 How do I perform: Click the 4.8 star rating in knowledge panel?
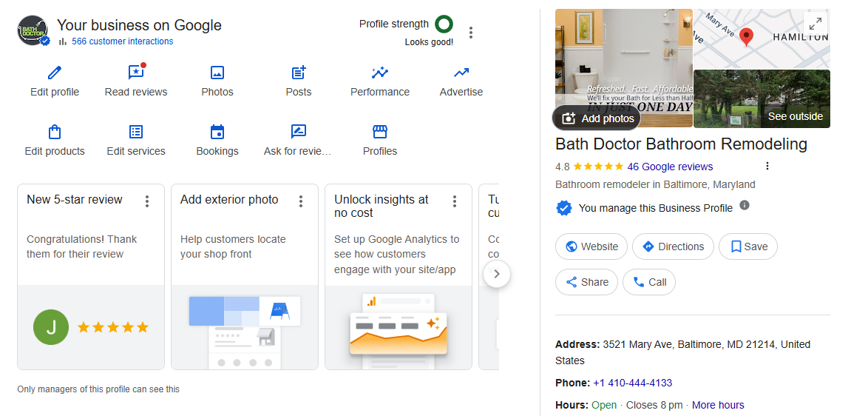coord(589,167)
